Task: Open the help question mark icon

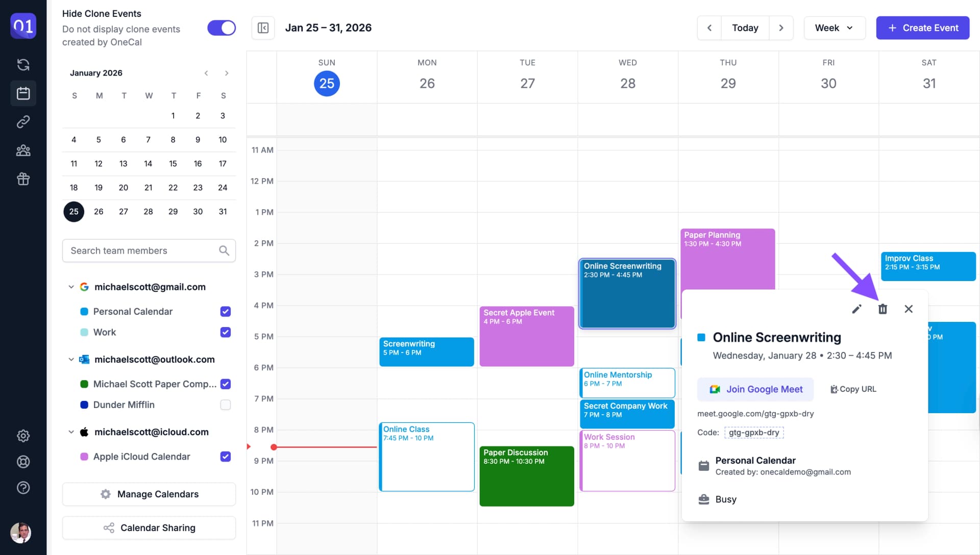Action: click(23, 488)
